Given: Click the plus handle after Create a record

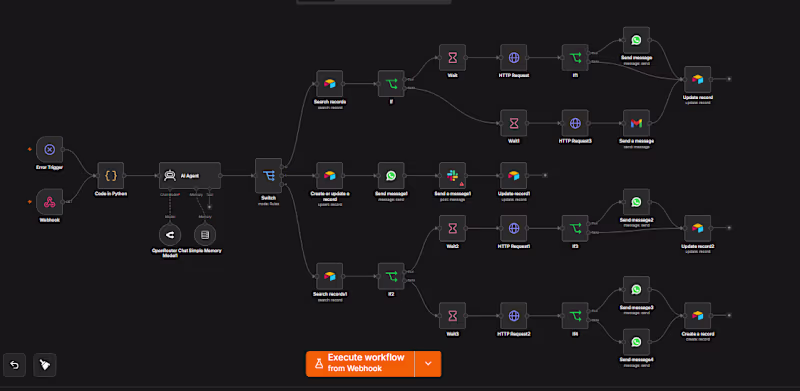Looking at the screenshot, I should pyautogui.click(x=729, y=316).
